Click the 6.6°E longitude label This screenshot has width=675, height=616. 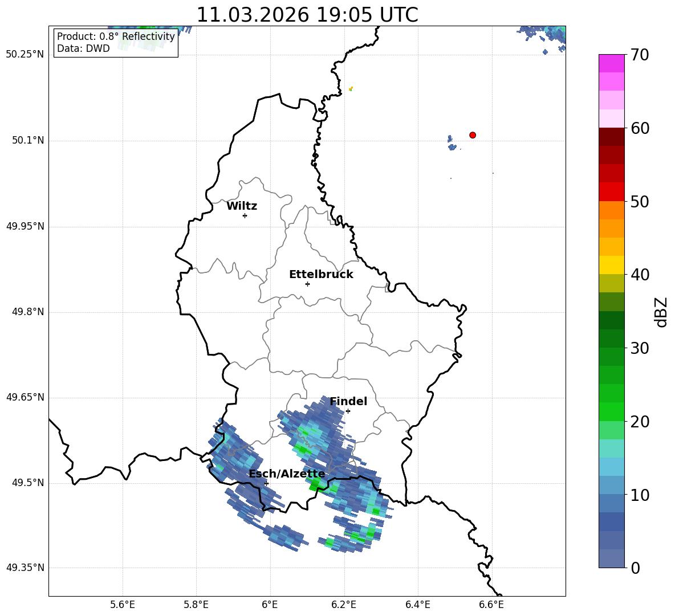(491, 605)
